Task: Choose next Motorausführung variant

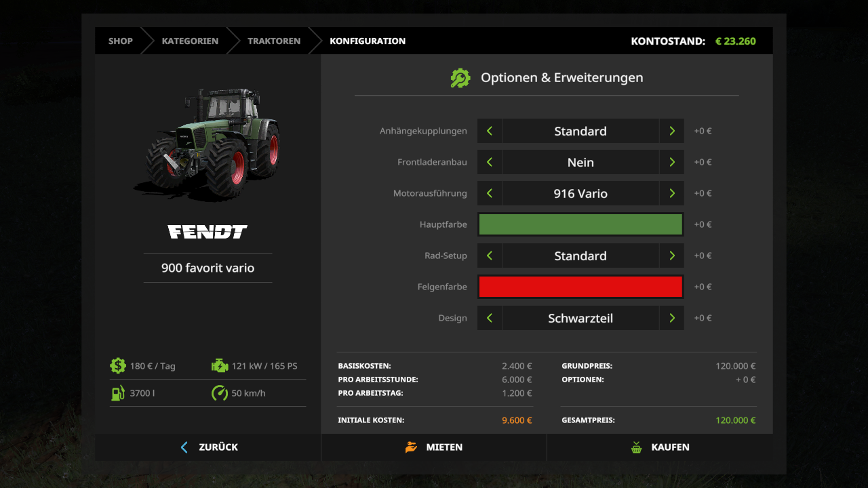Action: pos(671,193)
